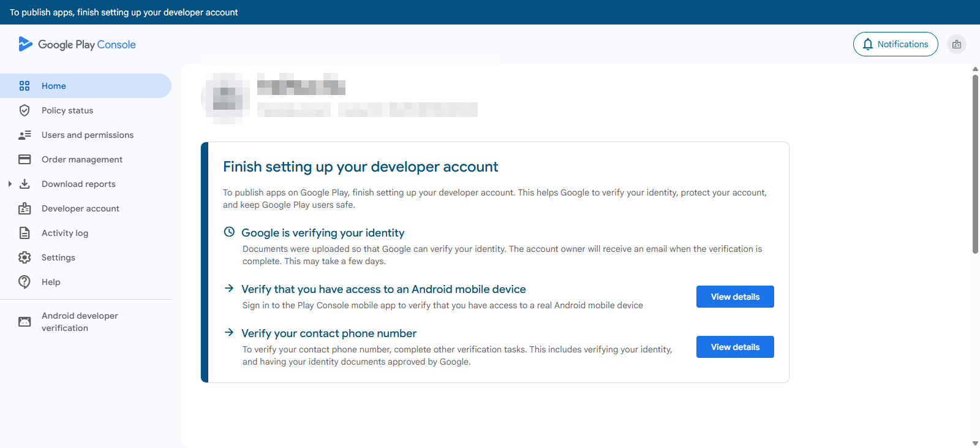
Task: View details for Android mobile device verification
Action: click(x=734, y=297)
